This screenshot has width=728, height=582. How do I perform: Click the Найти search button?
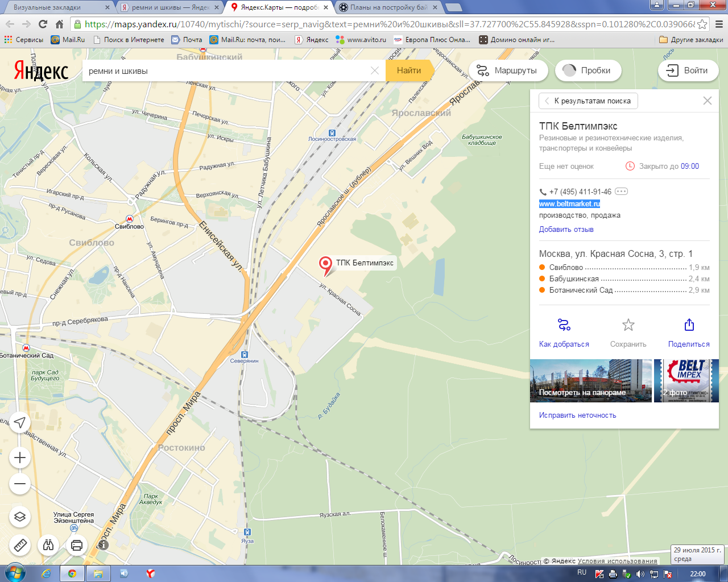[409, 70]
